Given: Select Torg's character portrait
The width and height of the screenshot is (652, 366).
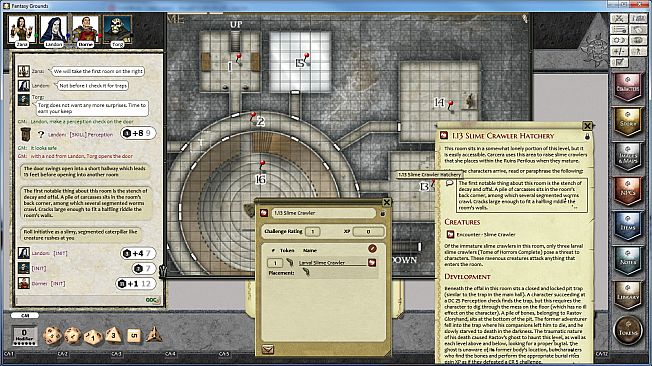Looking at the screenshot, I should click(117, 30).
